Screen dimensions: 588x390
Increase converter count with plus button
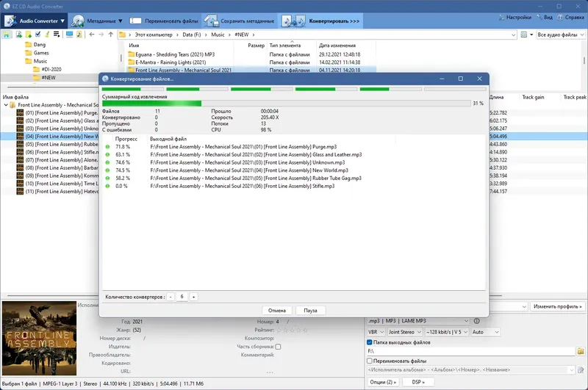[x=193, y=297]
